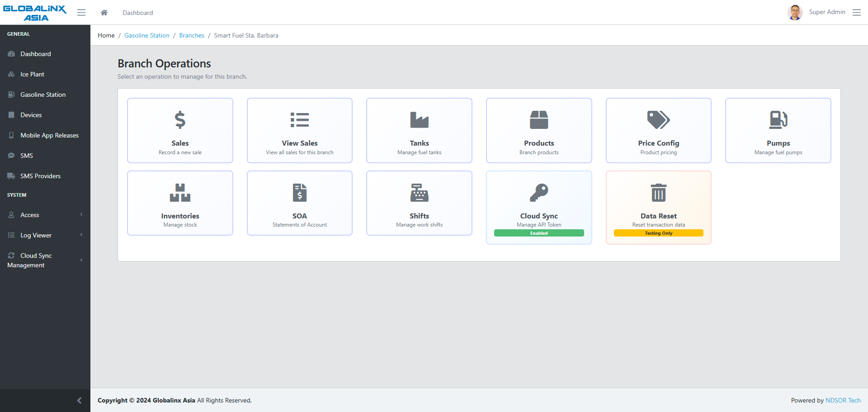This screenshot has width=868, height=412.
Task: Open the SOA invoice icon
Action: (300, 193)
